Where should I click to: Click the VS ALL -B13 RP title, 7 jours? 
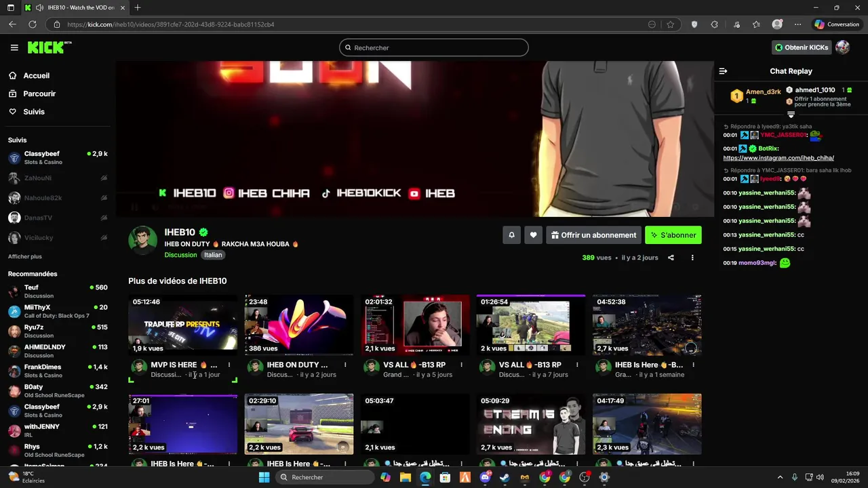(x=530, y=365)
